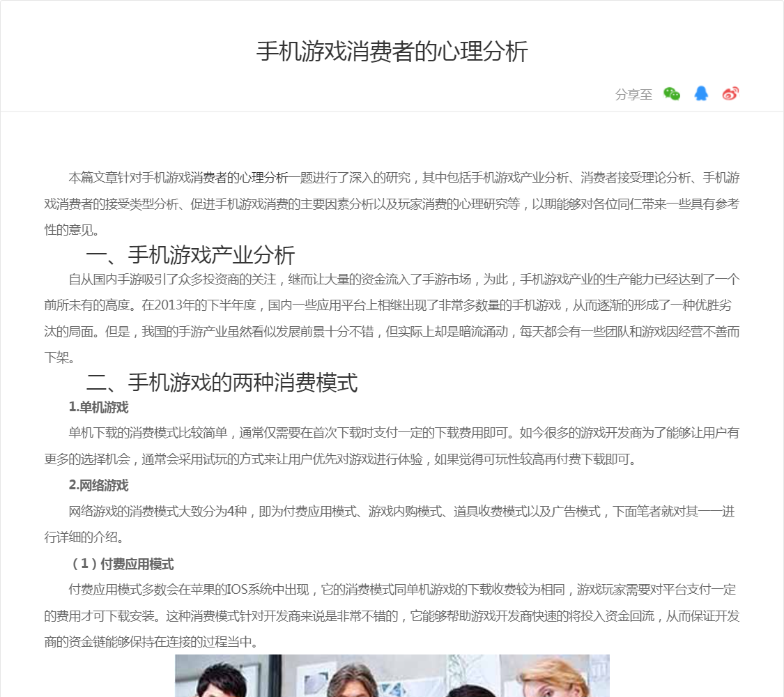The height and width of the screenshot is (697, 784).
Task: Click the line beginning 前所未有的高度
Action: 388,305
